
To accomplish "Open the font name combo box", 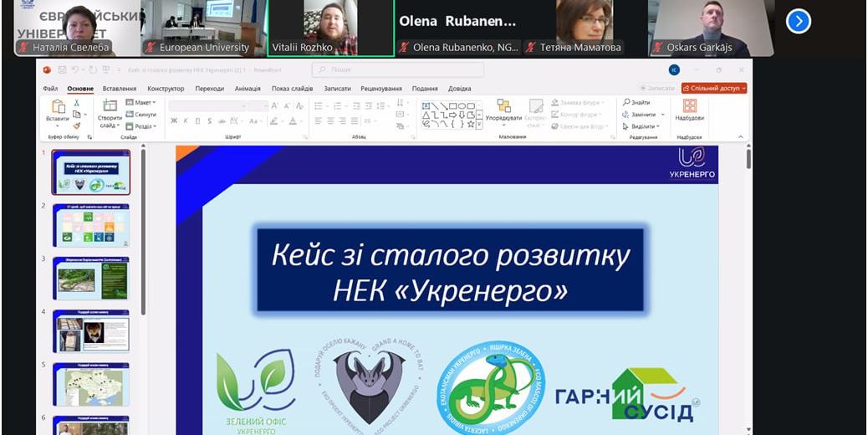I will pos(207,105).
